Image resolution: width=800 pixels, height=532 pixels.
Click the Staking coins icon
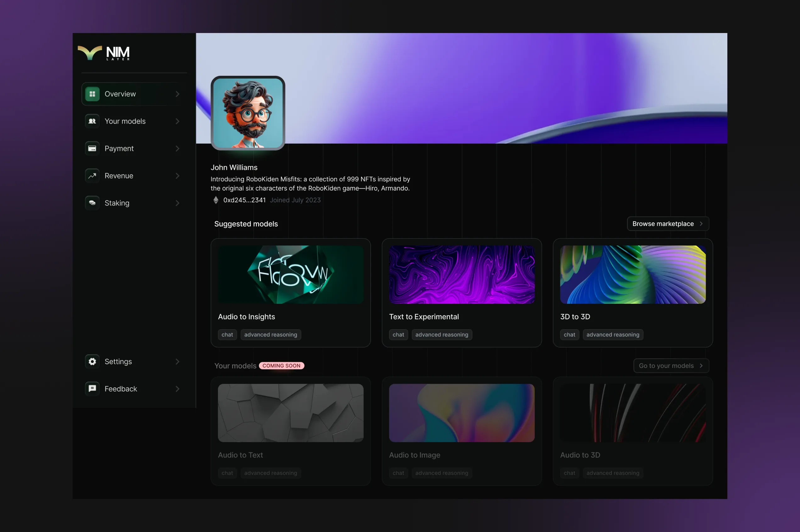[92, 203]
